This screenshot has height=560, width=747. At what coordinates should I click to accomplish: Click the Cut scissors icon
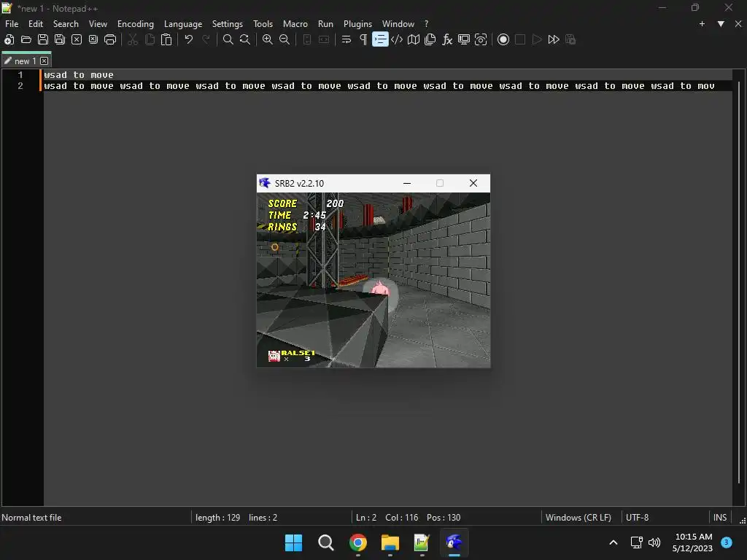[x=133, y=39]
